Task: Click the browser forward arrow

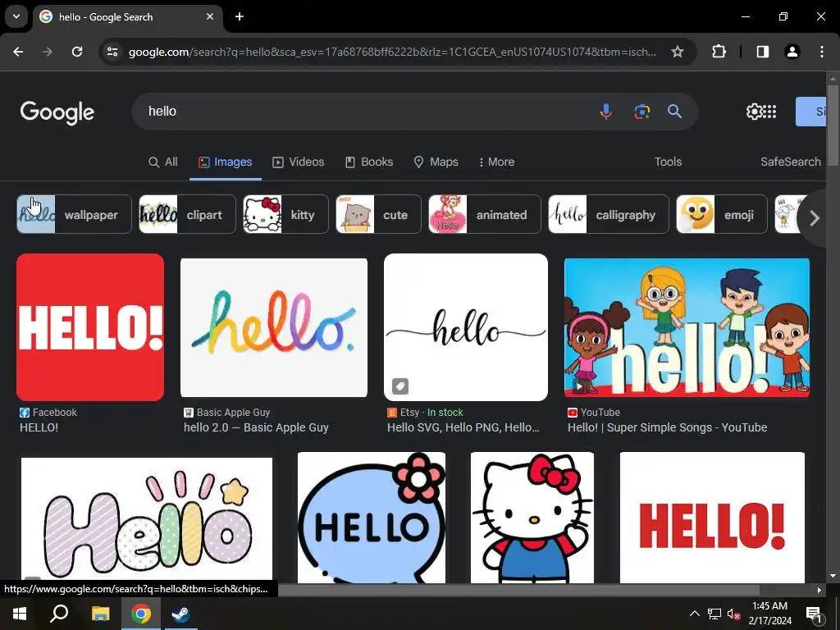Action: click(48, 52)
